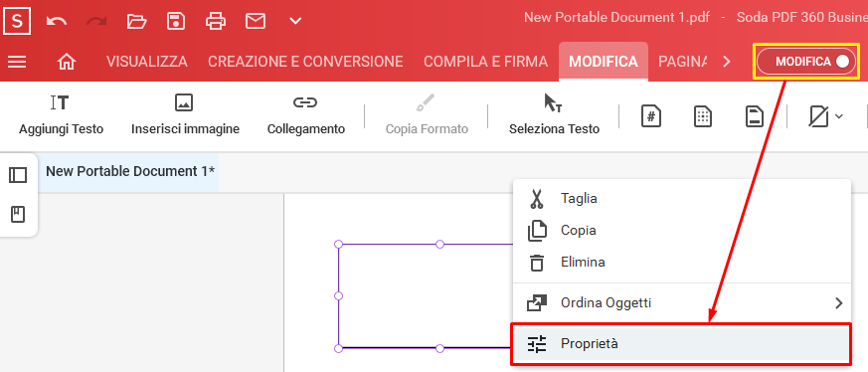
Task: Expand the quick access toolbar chevron
Action: tap(295, 21)
